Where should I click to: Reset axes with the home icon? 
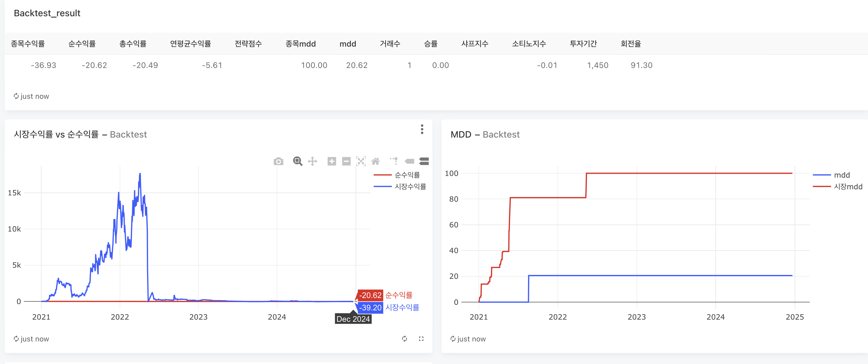(x=375, y=161)
